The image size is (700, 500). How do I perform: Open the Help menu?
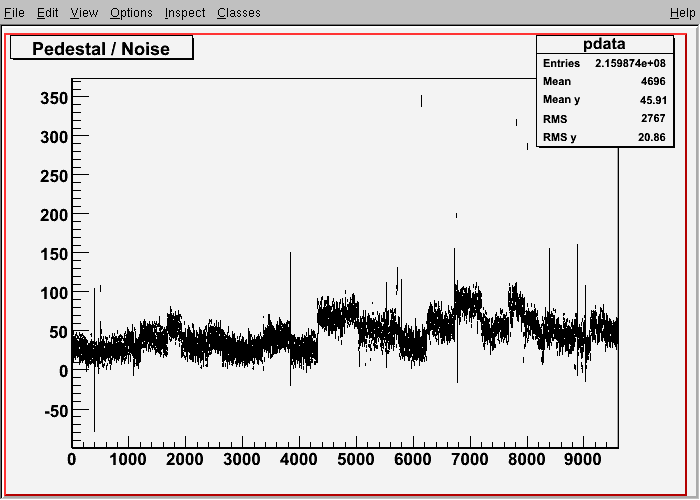tap(683, 13)
